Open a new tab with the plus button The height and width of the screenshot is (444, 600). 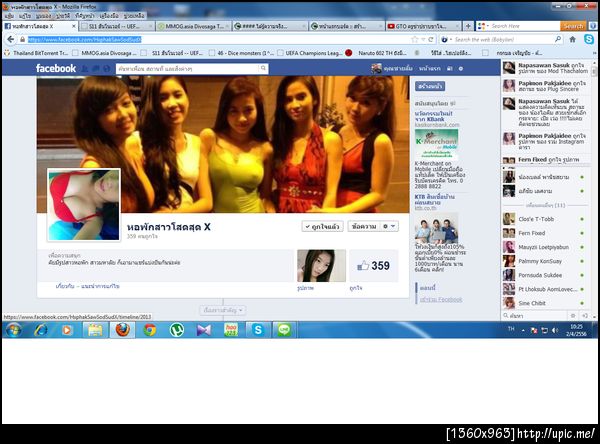pos(468,26)
